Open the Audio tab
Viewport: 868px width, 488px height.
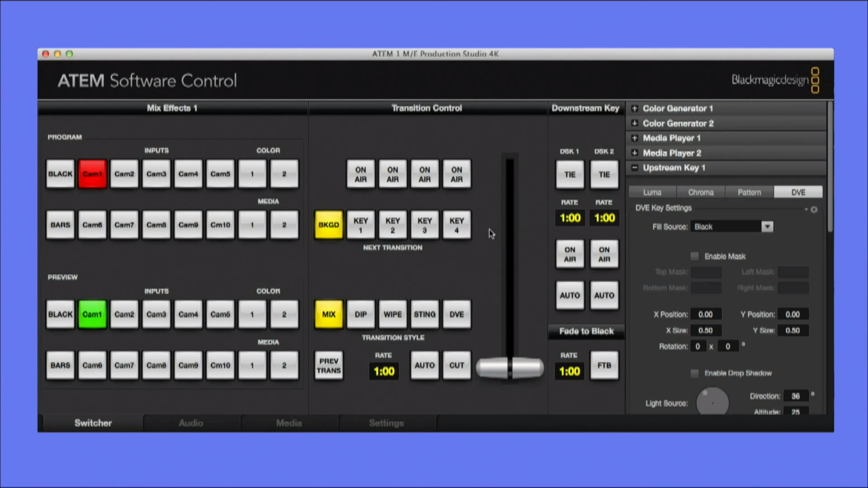[x=191, y=423]
